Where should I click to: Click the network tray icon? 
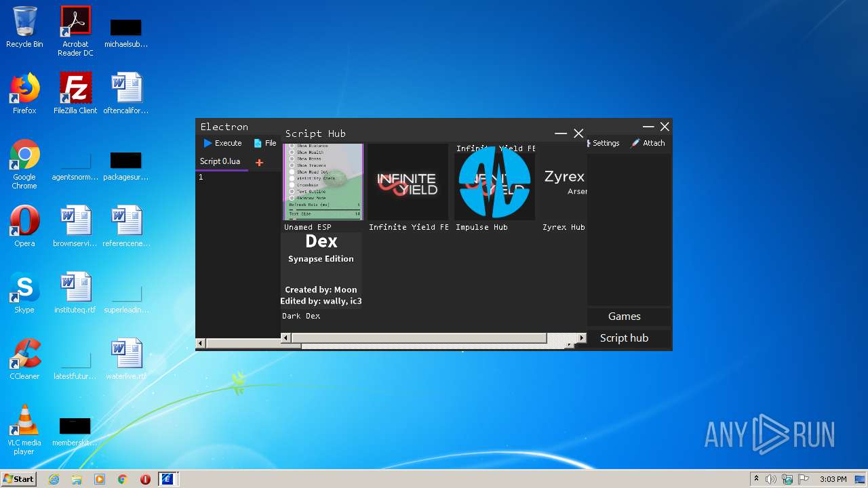(787, 479)
